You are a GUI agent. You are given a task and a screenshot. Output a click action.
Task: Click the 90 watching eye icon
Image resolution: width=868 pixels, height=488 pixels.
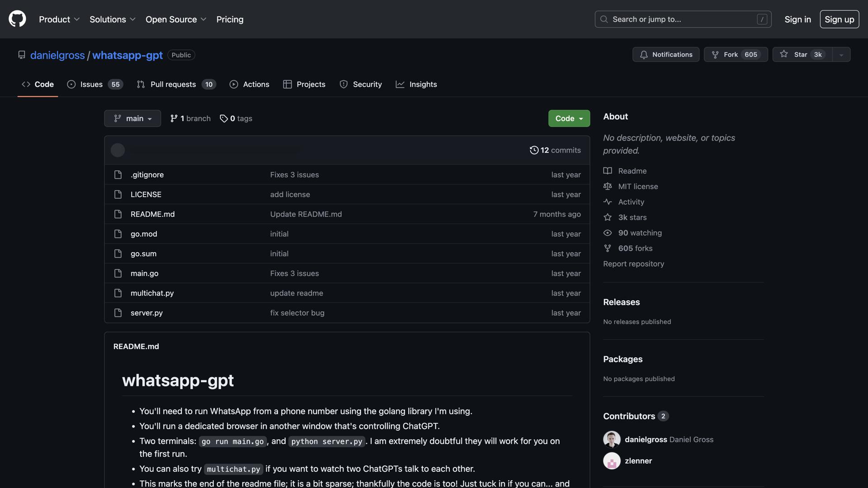coord(607,233)
